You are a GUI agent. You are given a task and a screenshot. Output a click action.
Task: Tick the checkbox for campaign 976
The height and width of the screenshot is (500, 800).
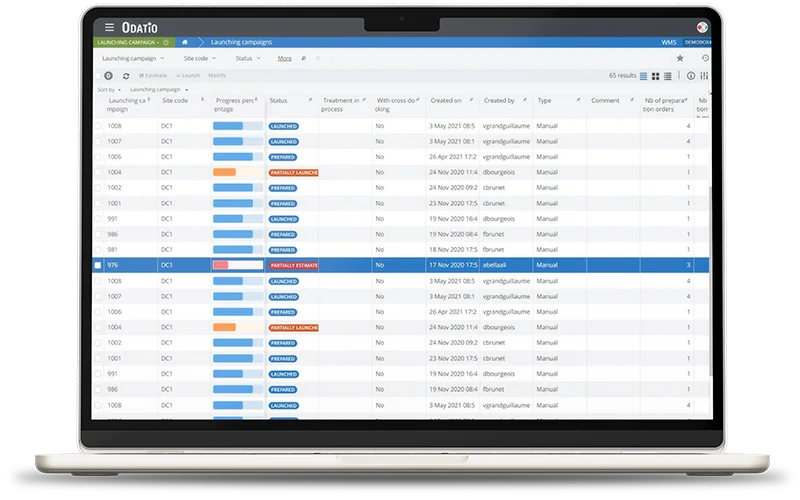[98, 265]
